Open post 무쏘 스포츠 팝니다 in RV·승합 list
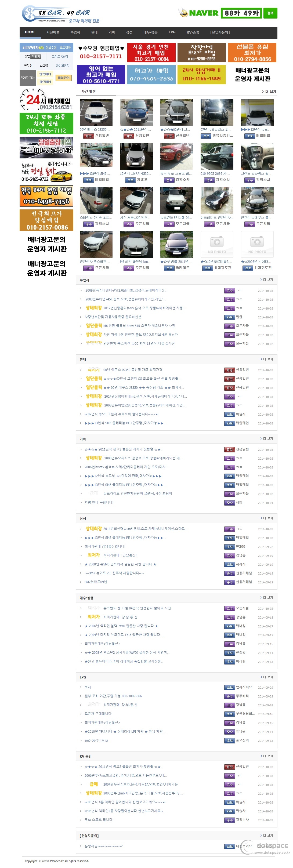The width and height of the screenshot is (293, 868). pyautogui.click(x=98, y=819)
